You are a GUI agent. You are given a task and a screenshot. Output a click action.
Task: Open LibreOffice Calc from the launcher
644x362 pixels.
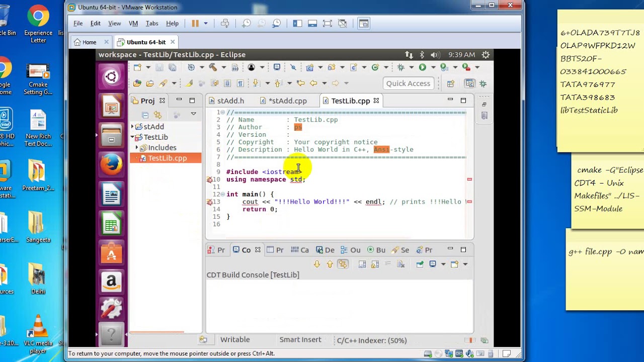coord(111,223)
